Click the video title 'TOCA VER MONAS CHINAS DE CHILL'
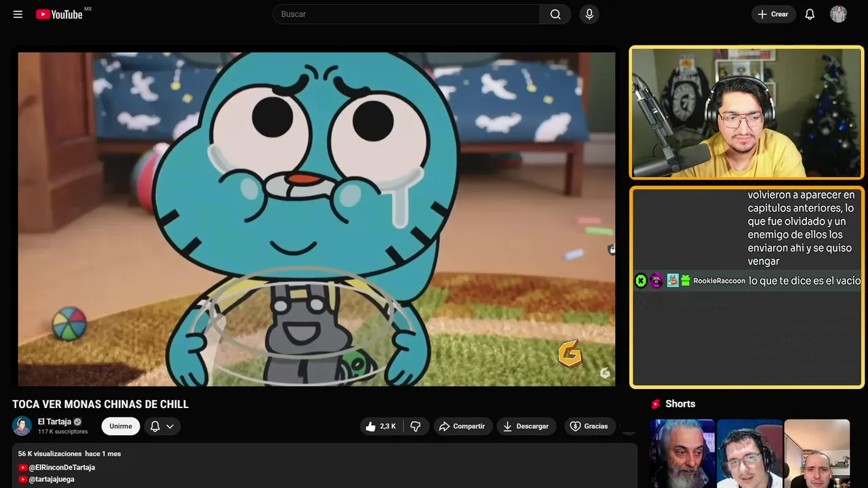 100,404
